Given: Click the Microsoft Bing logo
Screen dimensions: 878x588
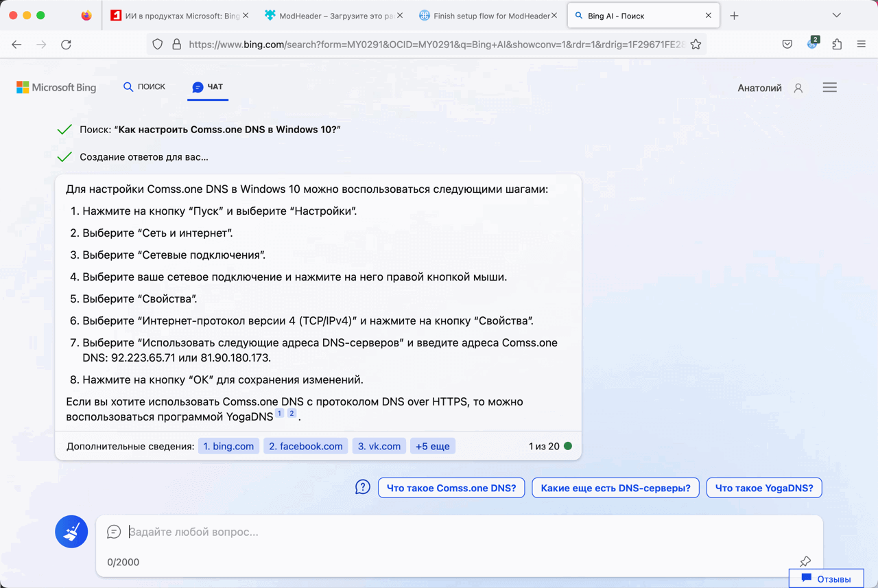Looking at the screenshot, I should (56, 88).
